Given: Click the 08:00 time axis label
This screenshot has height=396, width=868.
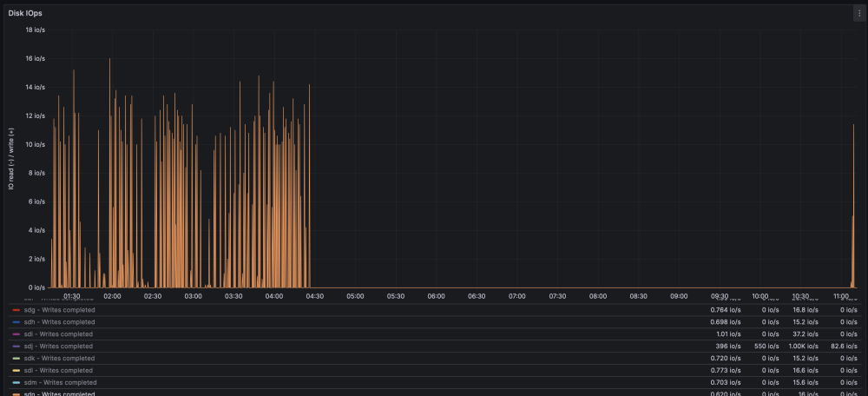Looking at the screenshot, I should [598, 296].
